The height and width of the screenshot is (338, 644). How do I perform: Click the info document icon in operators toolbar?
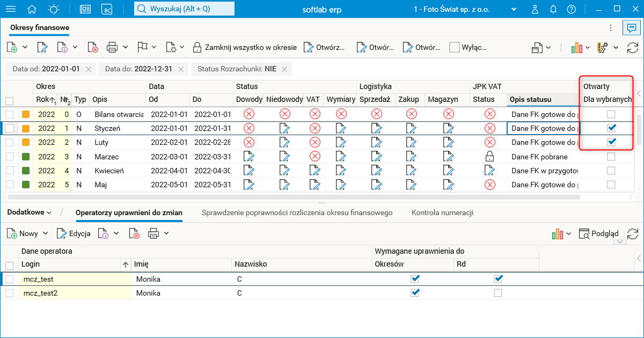pyautogui.click(x=103, y=233)
